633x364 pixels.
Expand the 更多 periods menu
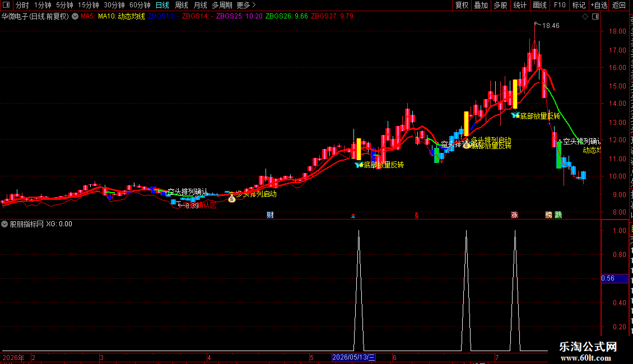click(246, 5)
